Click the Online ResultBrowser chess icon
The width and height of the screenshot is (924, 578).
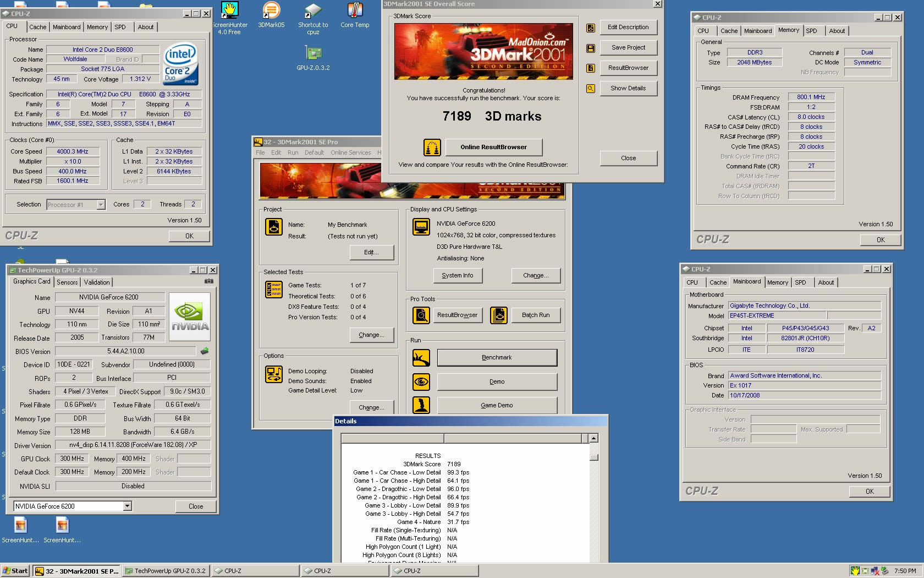pos(432,147)
